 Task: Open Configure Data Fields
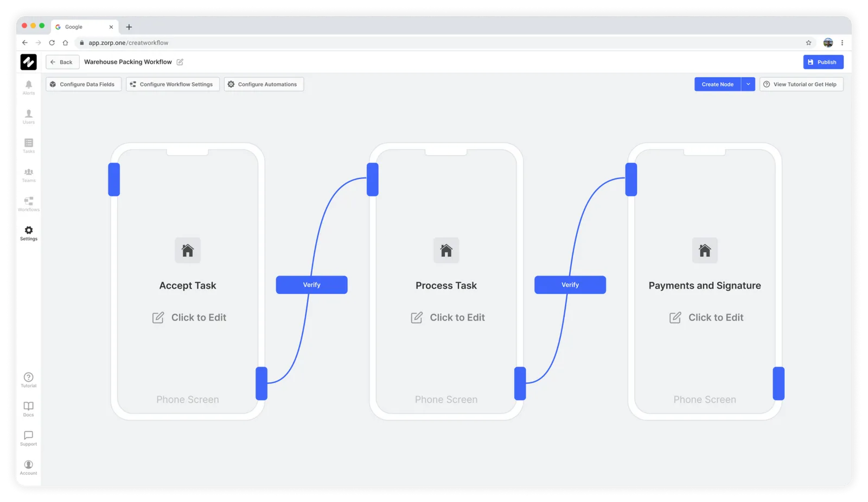83,84
